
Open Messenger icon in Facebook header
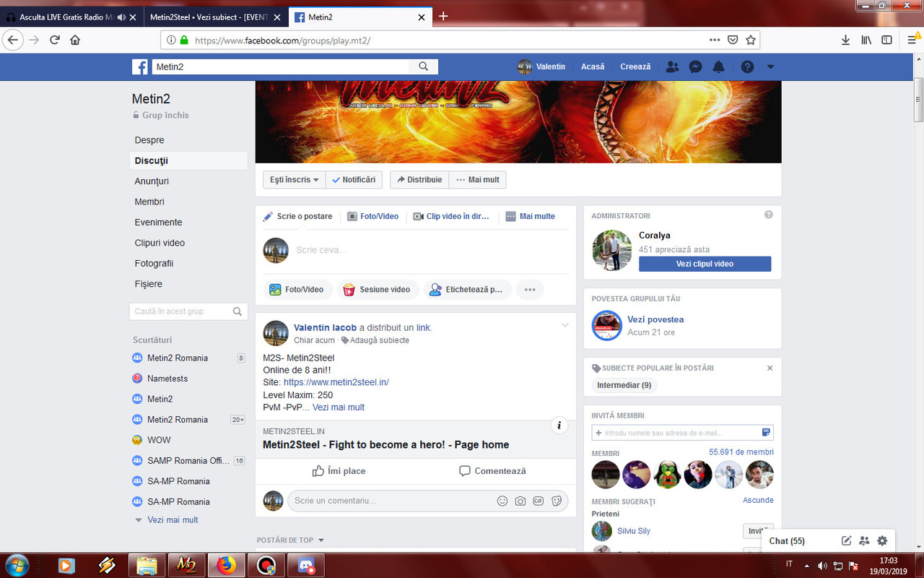[695, 66]
